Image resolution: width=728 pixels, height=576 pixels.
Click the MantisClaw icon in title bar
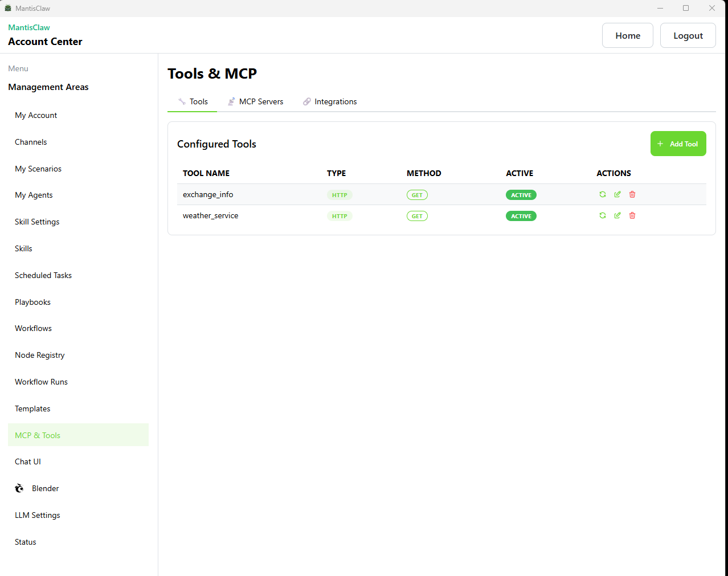coord(8,8)
